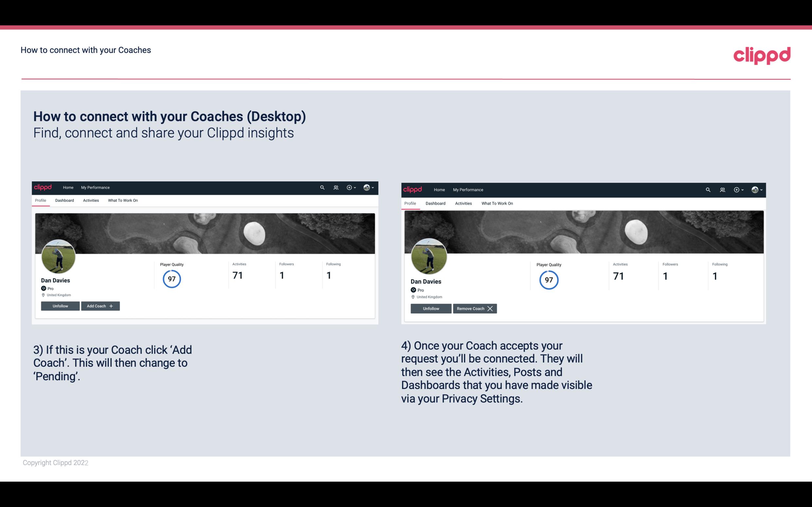This screenshot has height=507, width=812.
Task: Click 'Remove Coach' button on right panel
Action: pos(475,308)
